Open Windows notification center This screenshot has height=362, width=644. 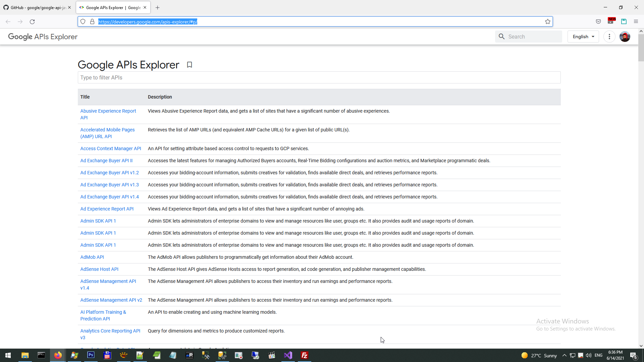[633, 355]
